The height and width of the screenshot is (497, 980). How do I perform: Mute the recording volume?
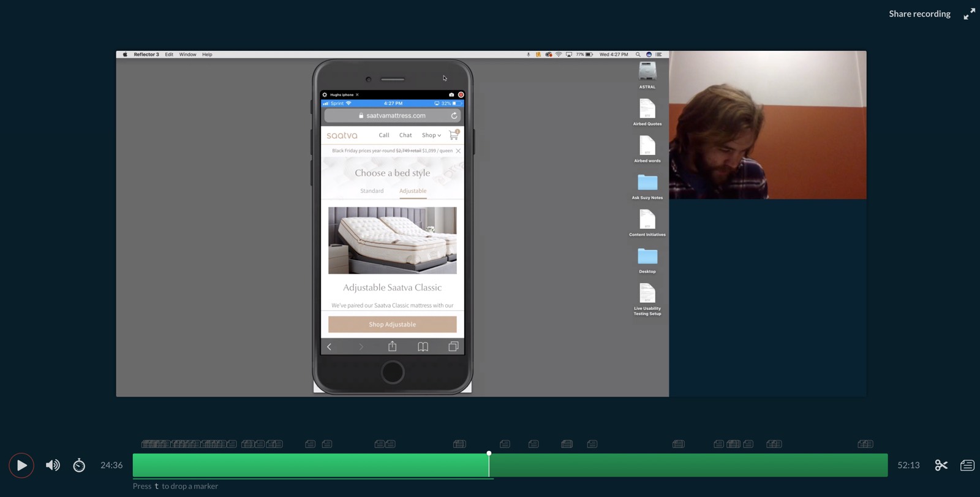53,465
